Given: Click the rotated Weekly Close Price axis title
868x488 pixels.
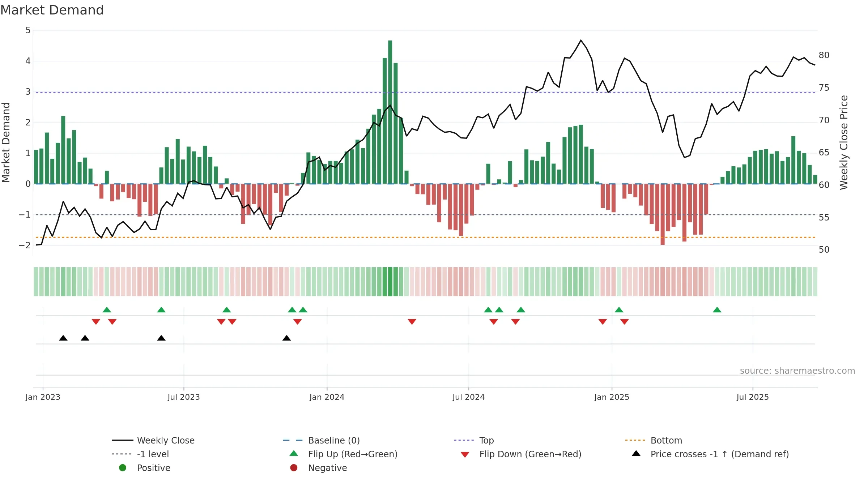Looking at the screenshot, I should (844, 142).
